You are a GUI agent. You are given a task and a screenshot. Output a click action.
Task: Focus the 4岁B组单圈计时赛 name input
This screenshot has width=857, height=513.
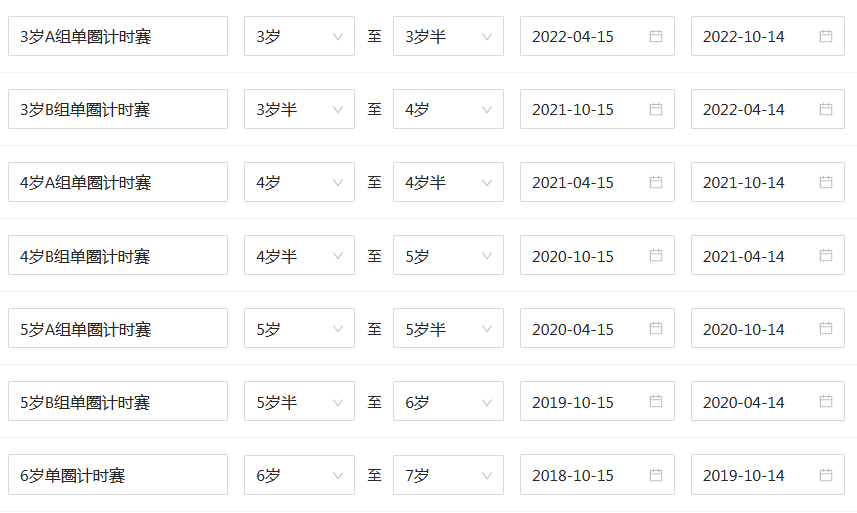(118, 256)
